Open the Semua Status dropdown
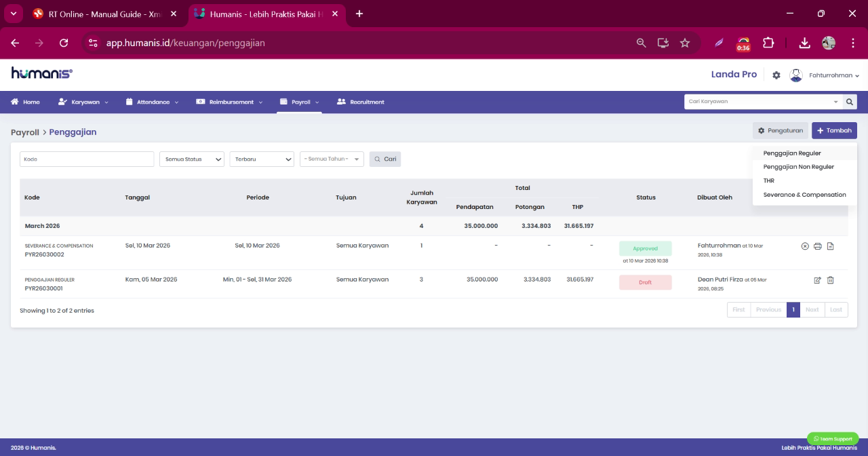The image size is (868, 456). tap(192, 159)
